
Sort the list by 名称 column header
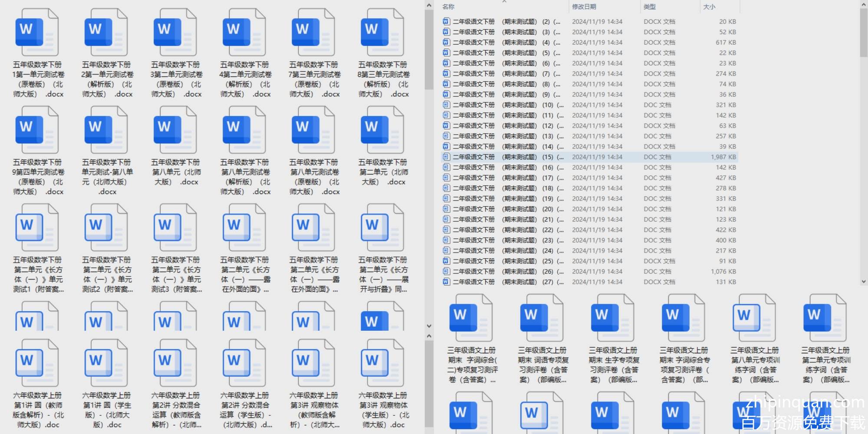tap(448, 7)
